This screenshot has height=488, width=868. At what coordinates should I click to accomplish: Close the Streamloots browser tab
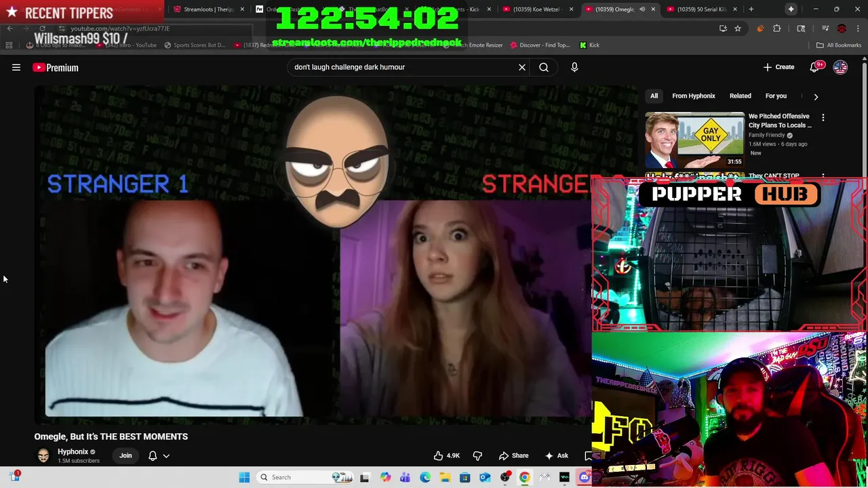point(242,9)
